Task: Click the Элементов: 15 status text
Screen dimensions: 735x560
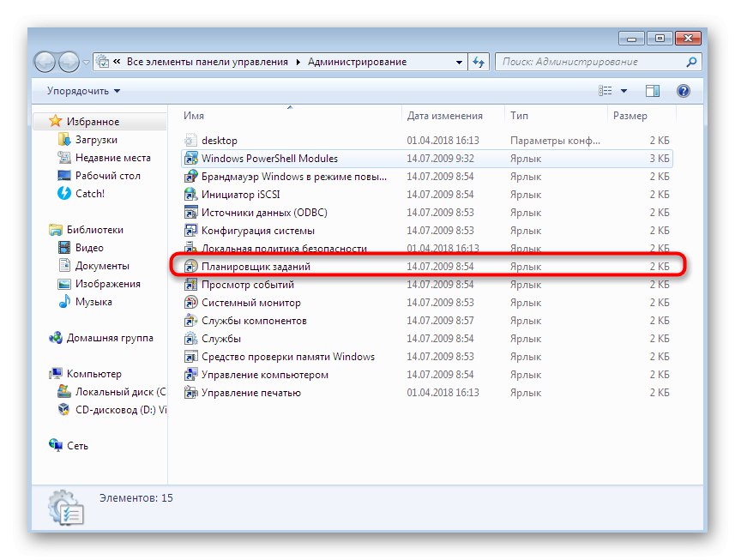Action: 136,497
